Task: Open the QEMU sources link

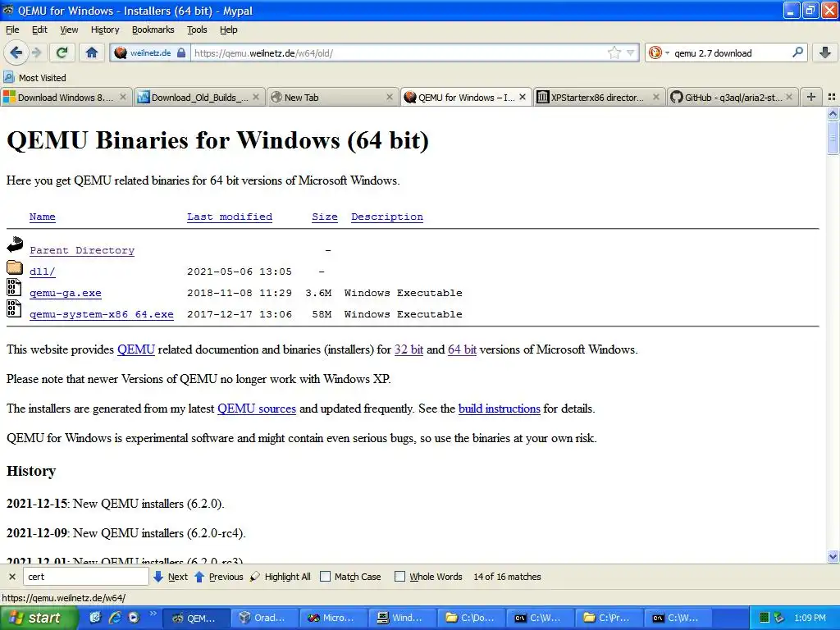Action: (257, 409)
